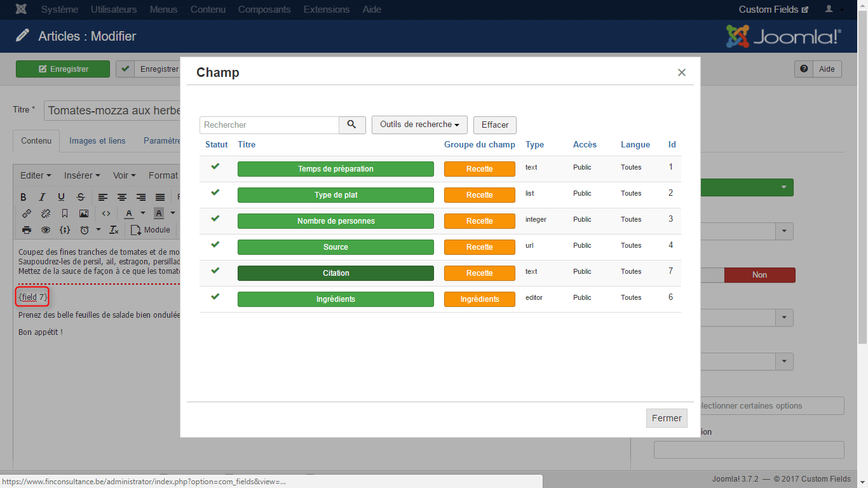Choose the text color A button

point(129,213)
